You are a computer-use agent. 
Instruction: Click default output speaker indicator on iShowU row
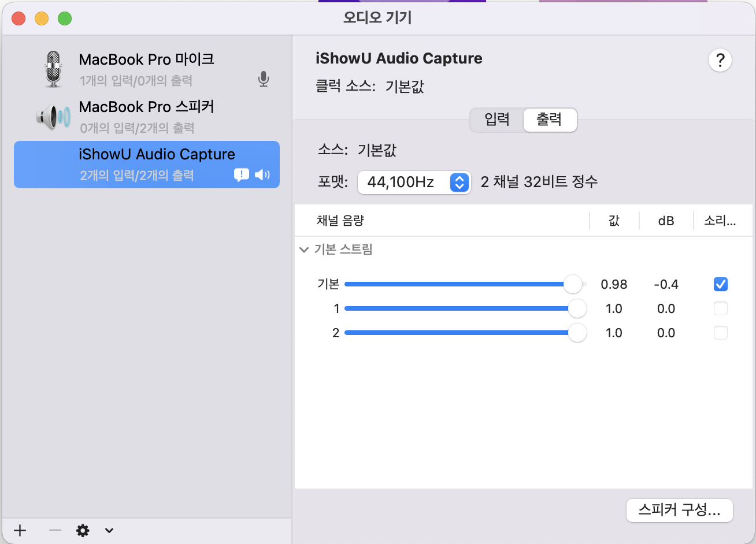point(262,174)
